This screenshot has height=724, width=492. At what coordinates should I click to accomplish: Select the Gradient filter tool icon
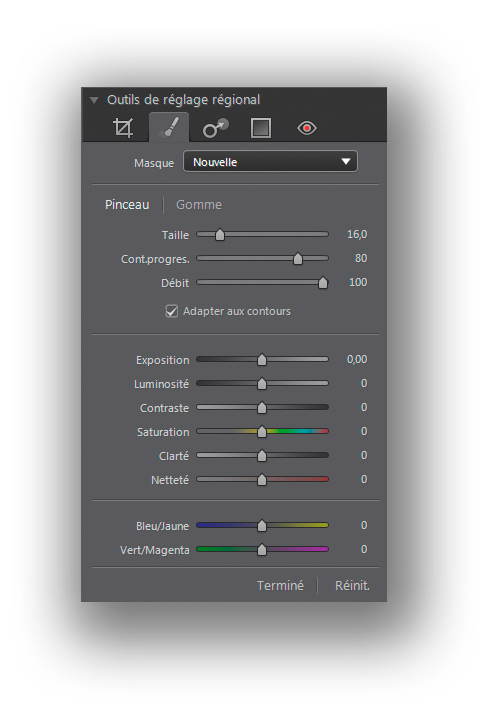tap(261, 128)
